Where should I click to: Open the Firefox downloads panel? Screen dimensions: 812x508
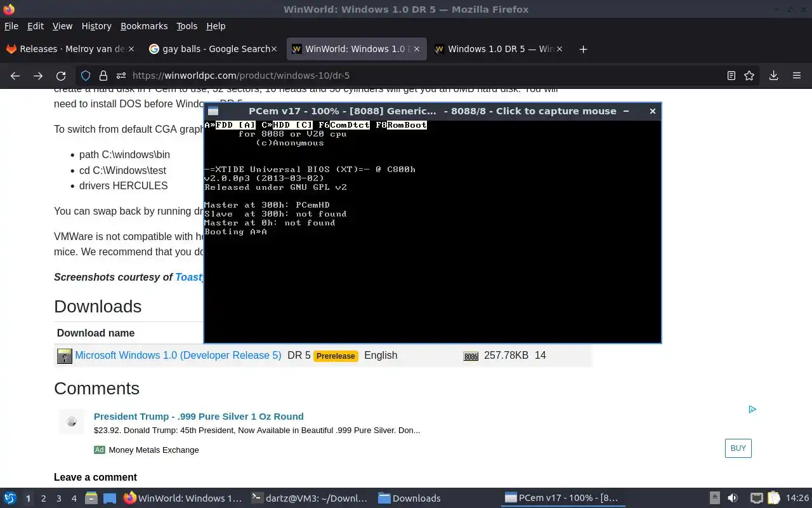coord(773,76)
